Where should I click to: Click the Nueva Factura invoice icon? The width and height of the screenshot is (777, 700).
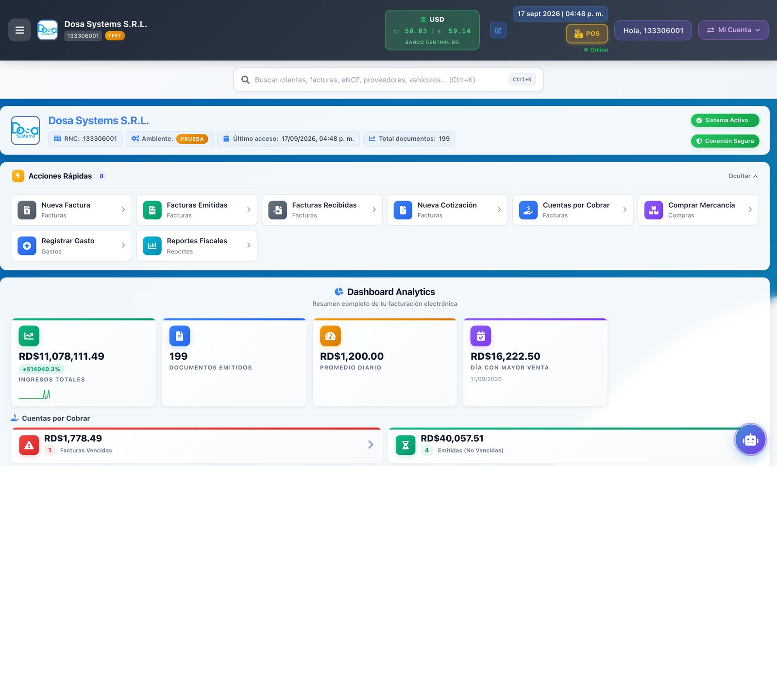27,210
